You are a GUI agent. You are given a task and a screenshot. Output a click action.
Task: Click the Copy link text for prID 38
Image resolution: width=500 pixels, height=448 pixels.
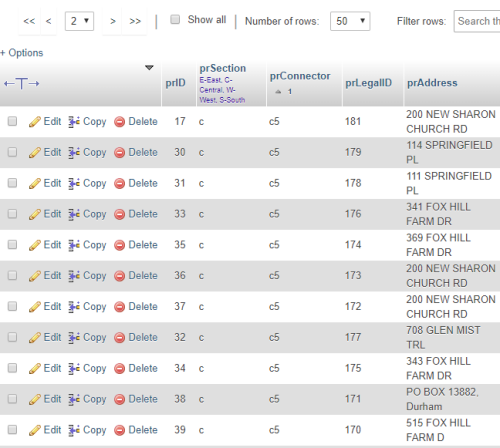click(95, 399)
